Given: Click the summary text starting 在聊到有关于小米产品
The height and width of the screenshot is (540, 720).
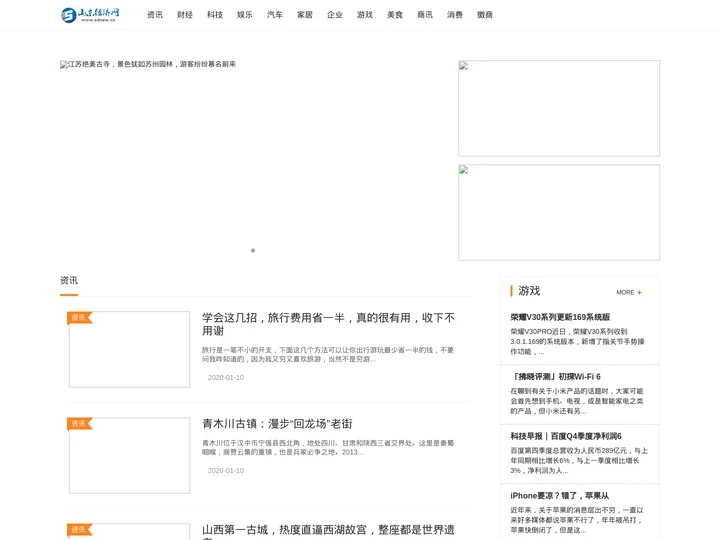Looking at the screenshot, I should [x=577, y=401].
